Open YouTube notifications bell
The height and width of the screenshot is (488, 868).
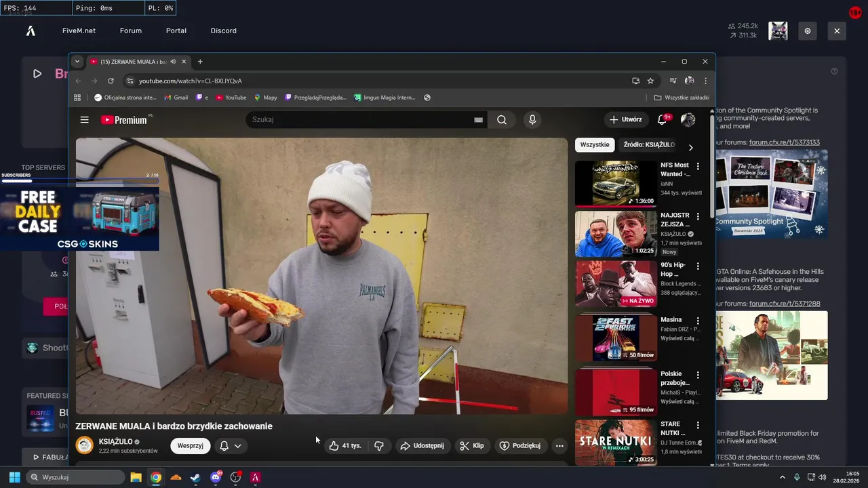point(662,120)
